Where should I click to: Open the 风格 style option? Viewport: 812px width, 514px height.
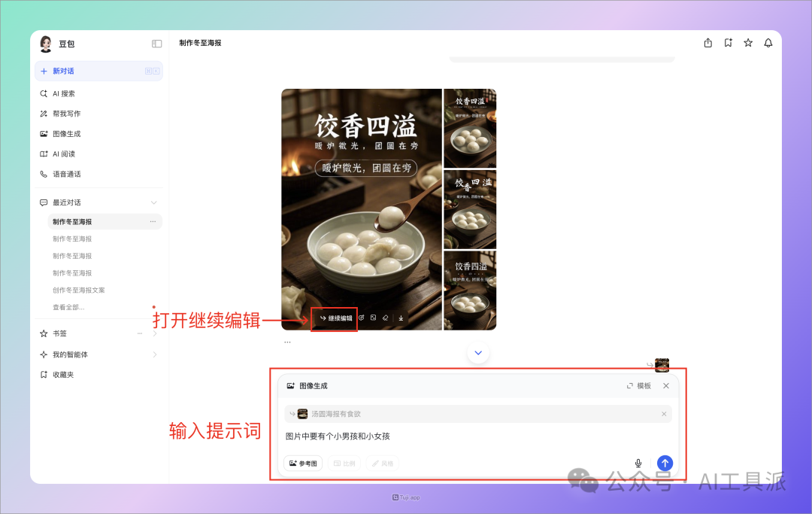click(383, 464)
